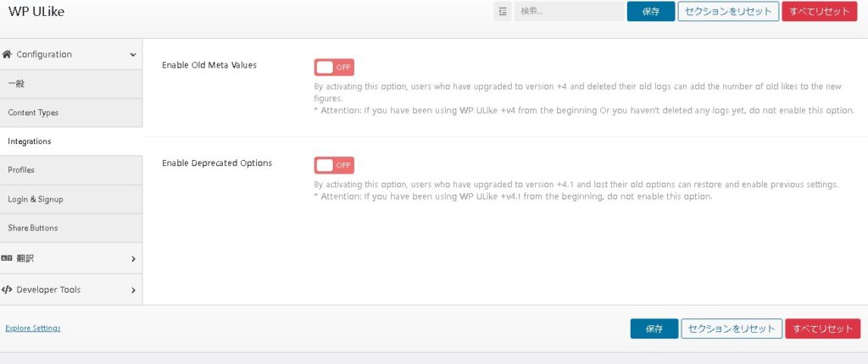Collapse the Configuration section chevron

click(x=133, y=55)
